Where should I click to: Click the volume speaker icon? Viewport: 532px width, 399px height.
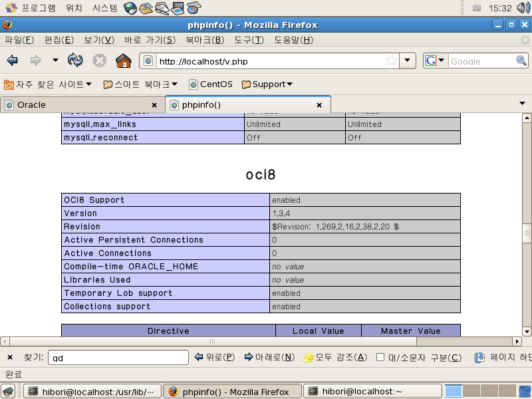(523, 8)
